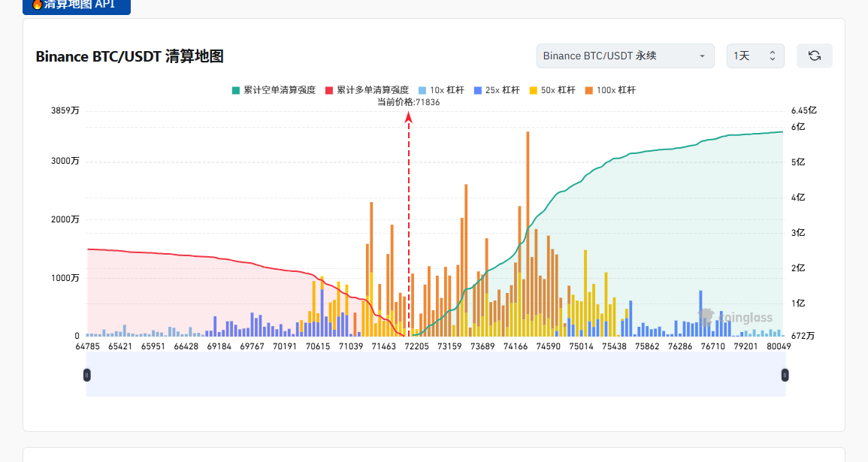Toggle the 25x 杠杆 legend series
868x462 pixels.
(x=497, y=90)
